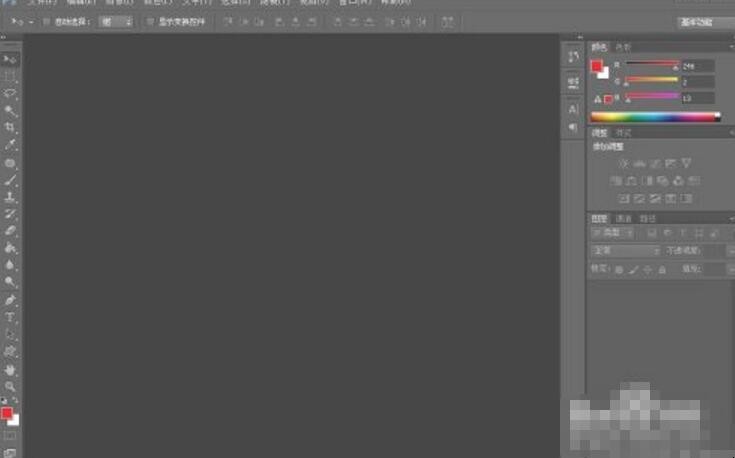Open the Edit menu
The height and width of the screenshot is (458, 735).
tap(81, 2)
